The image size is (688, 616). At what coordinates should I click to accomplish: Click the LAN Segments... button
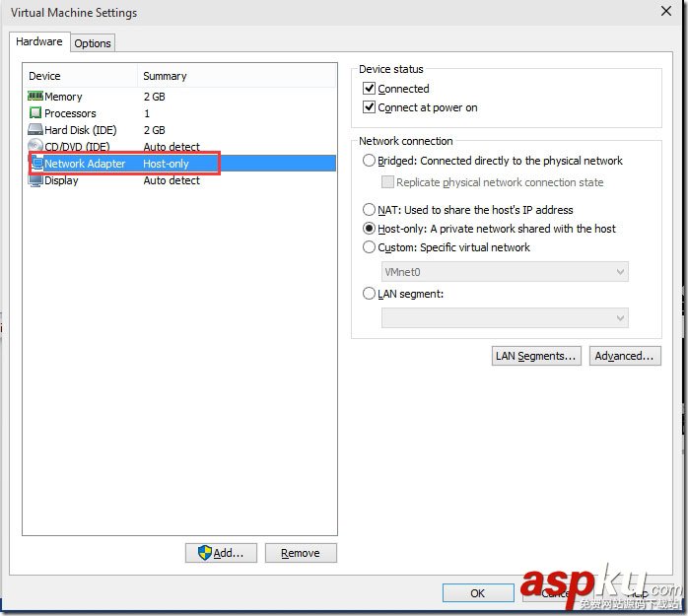536,356
